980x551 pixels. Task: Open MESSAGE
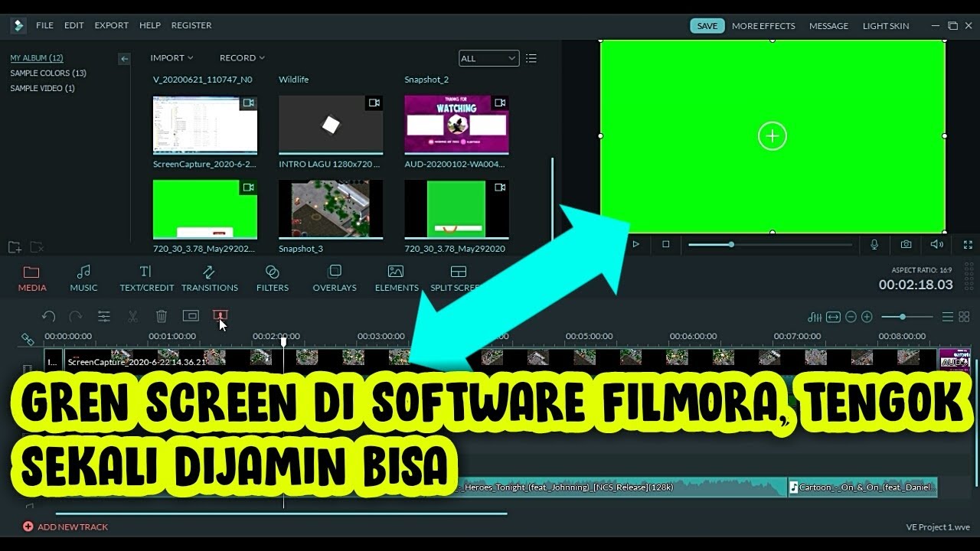point(828,26)
